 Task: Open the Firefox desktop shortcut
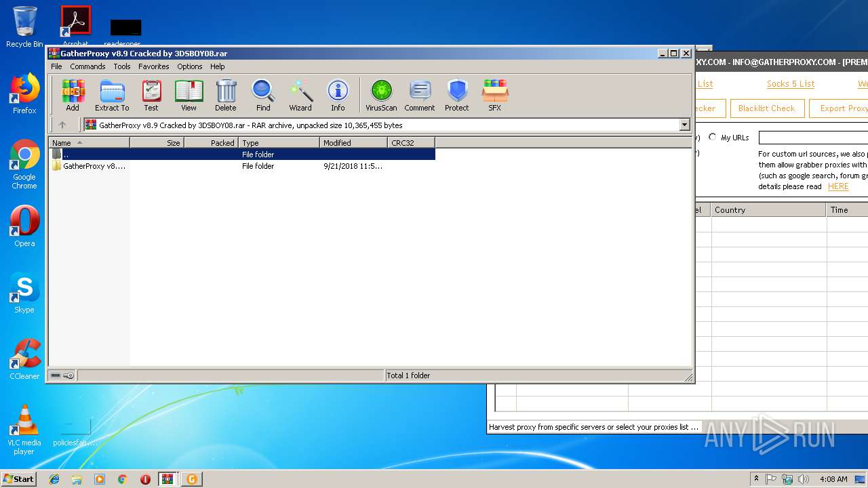coord(24,94)
